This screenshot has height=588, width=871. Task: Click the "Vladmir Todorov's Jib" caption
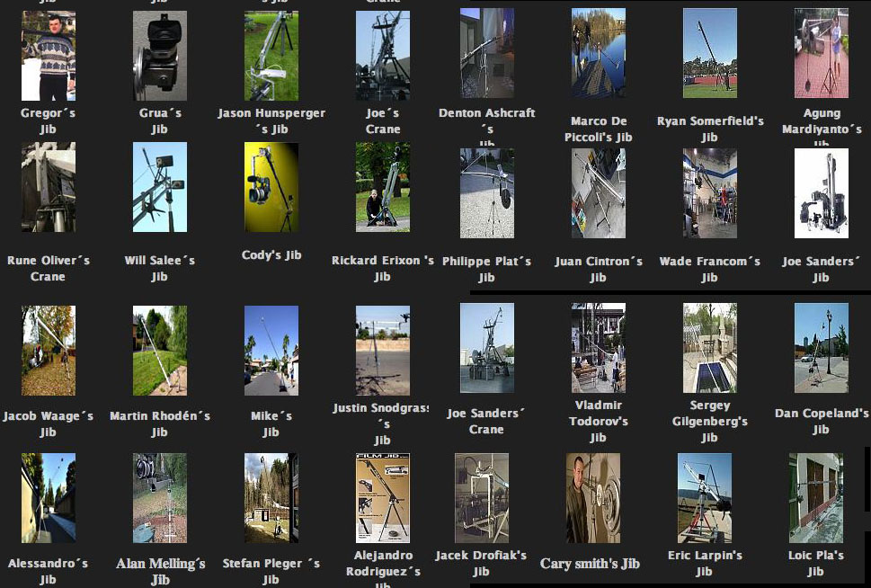[599, 422]
